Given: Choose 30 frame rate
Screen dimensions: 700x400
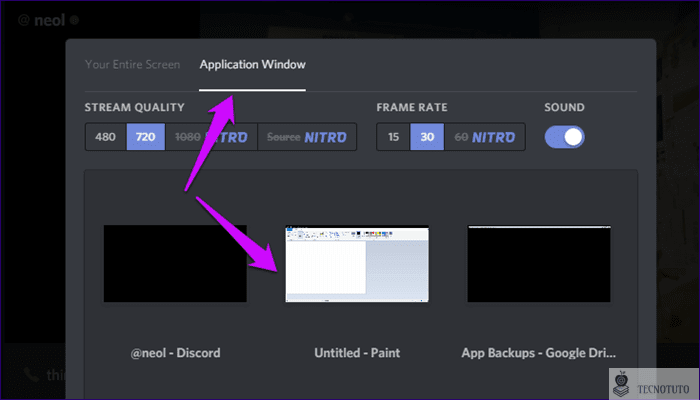Looking at the screenshot, I should 427,137.
